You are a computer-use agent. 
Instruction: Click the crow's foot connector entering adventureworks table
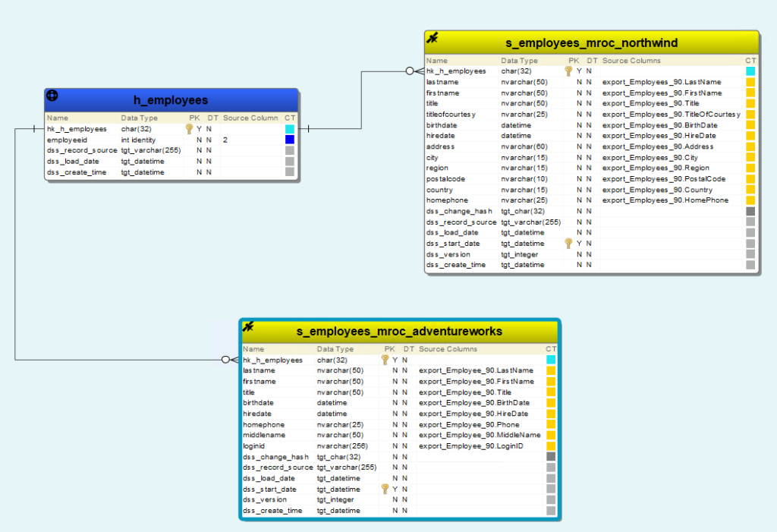(x=231, y=360)
